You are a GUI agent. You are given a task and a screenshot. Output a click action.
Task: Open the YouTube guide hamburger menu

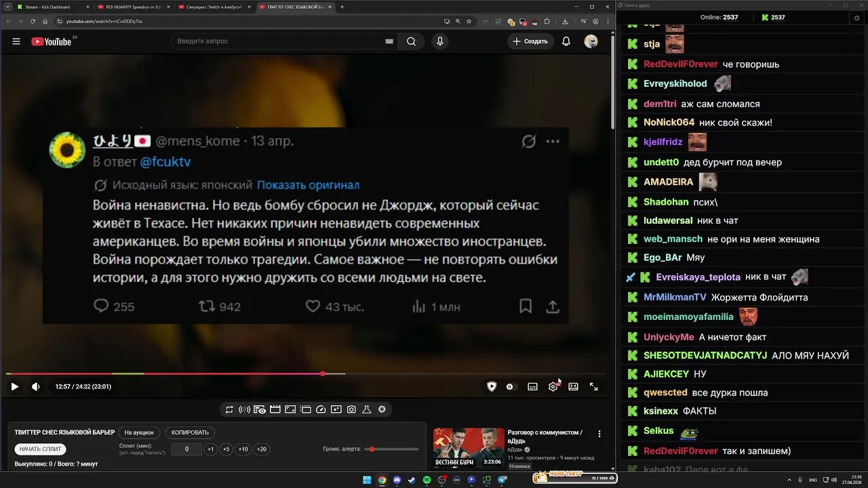coord(16,41)
